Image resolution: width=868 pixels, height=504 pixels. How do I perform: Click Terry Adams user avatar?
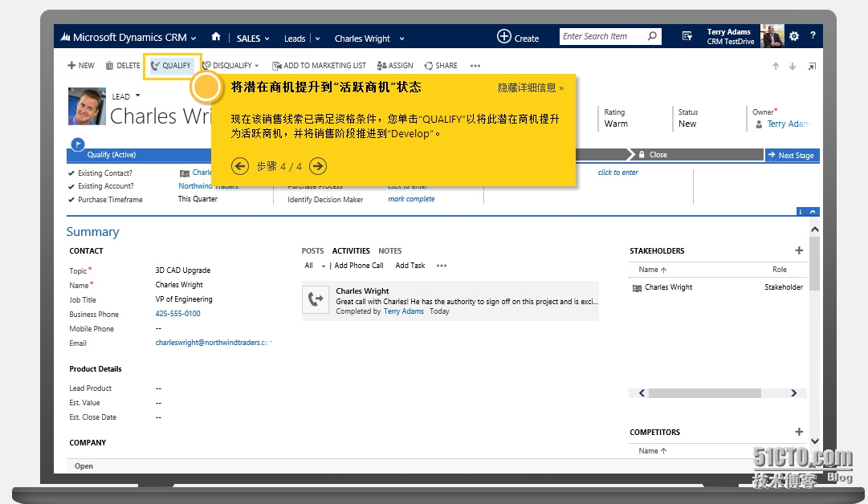pos(772,36)
